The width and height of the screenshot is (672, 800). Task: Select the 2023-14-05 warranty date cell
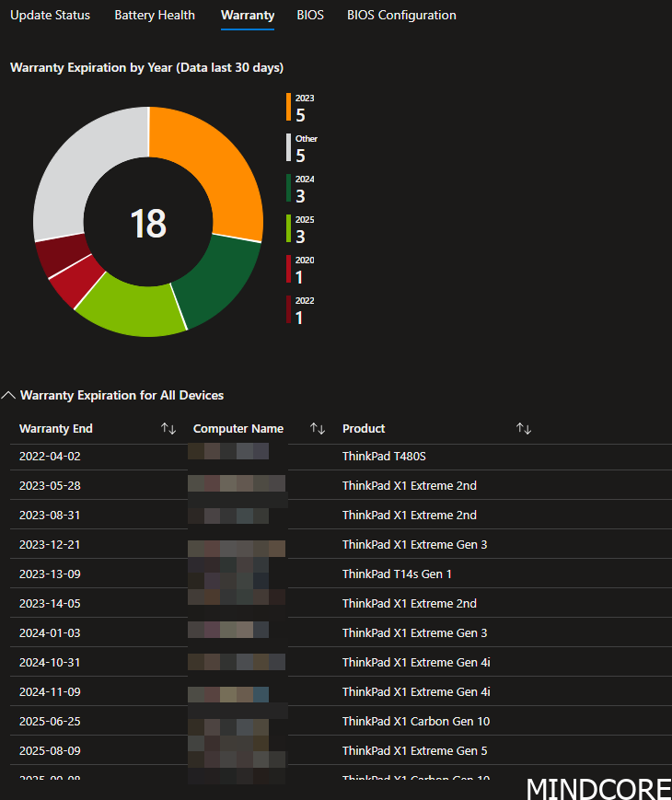click(50, 604)
